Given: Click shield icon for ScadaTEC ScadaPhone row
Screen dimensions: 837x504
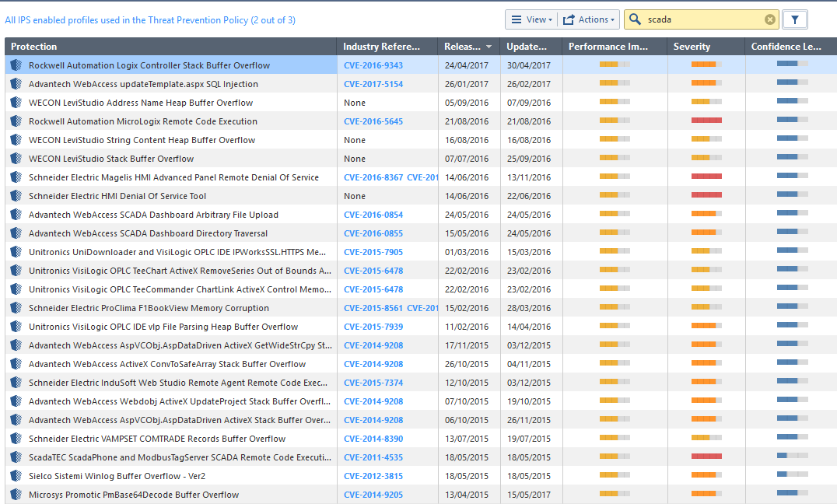Looking at the screenshot, I should coord(16,457).
